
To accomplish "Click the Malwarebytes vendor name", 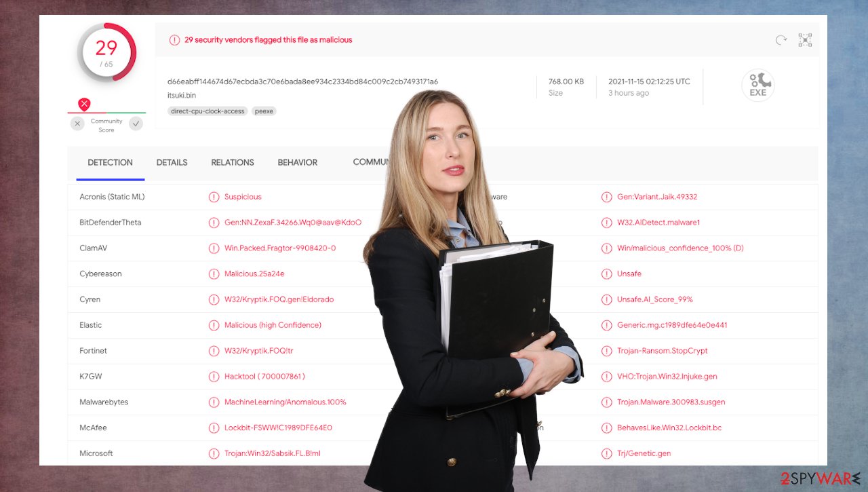I will point(104,402).
